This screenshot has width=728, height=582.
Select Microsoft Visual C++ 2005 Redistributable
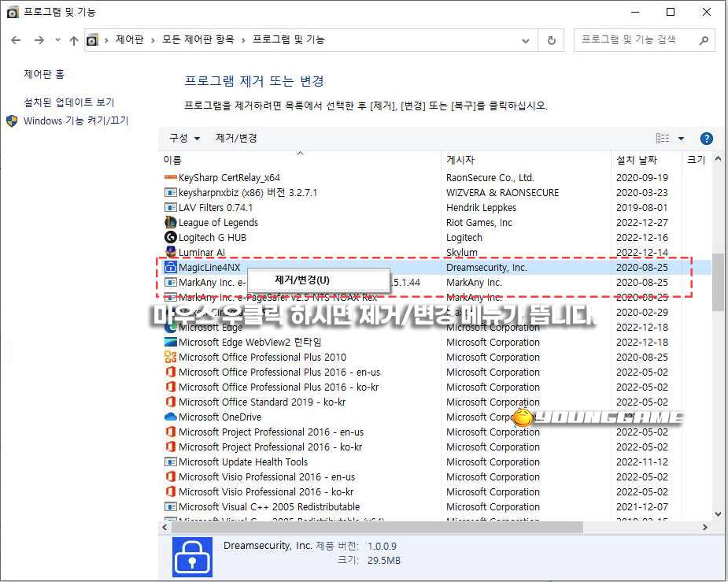pyautogui.click(x=269, y=506)
